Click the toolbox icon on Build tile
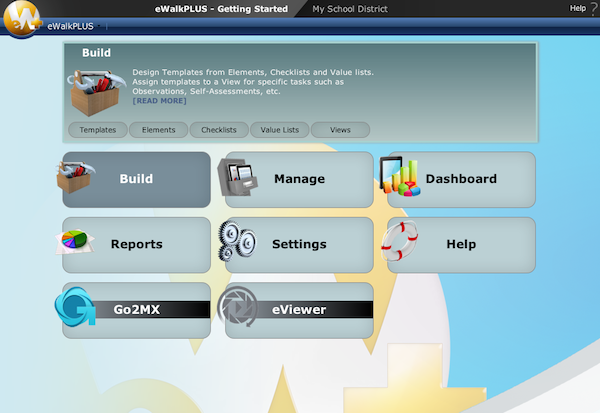The image size is (600, 413). 75,177
